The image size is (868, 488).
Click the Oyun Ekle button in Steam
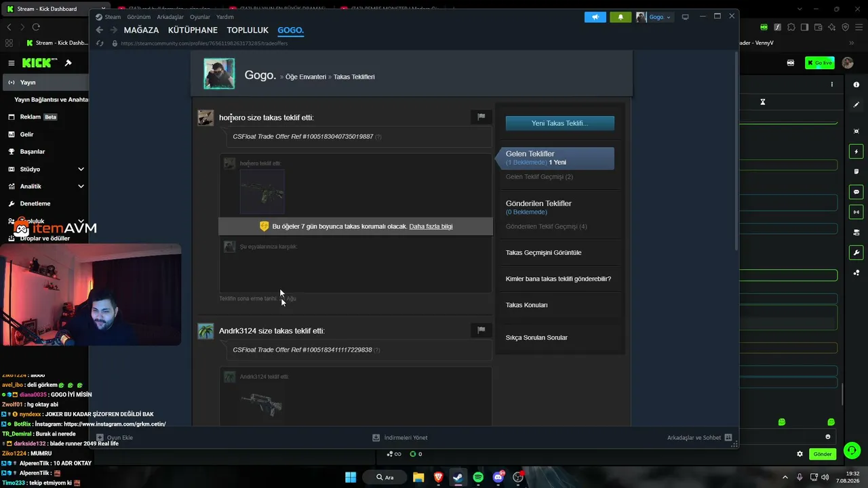click(x=115, y=438)
